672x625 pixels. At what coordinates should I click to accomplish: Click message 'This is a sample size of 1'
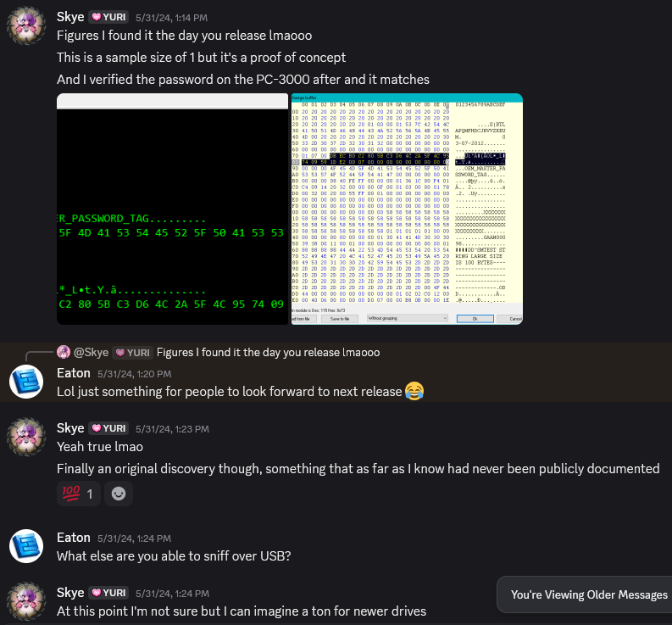pos(202,58)
